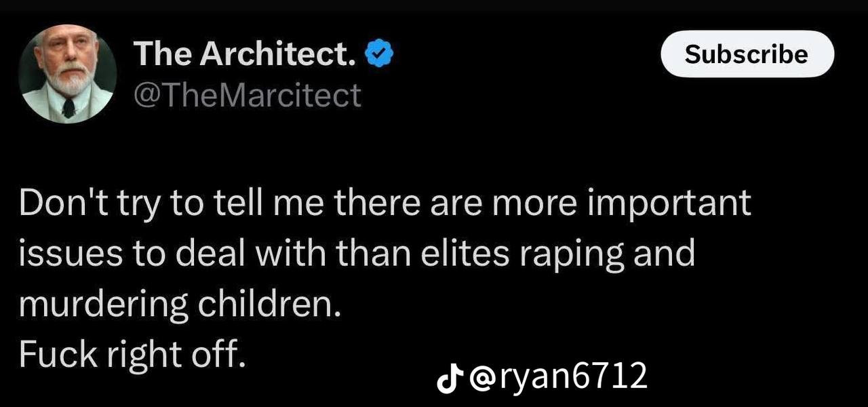Viewport: 868px width, 407px height.
Task: Click the word "right" in the last line
Action: tap(139, 353)
